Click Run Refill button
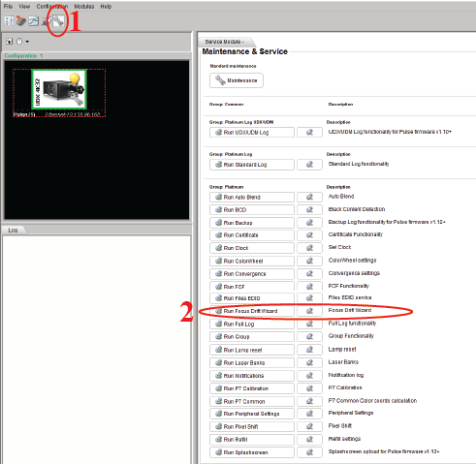This screenshot has width=476, height=464. [x=252, y=440]
